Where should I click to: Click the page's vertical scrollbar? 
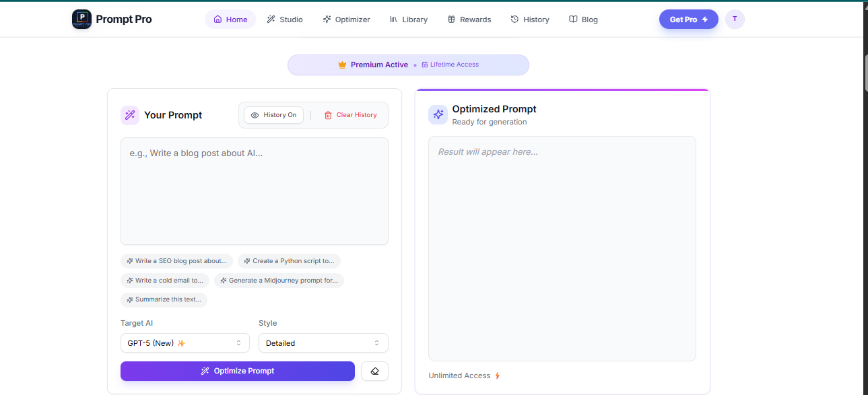(865, 73)
